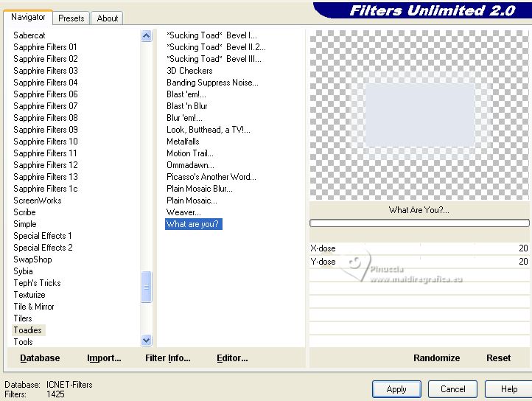This screenshot has height=401, width=532.
Task: Randomize the filter settings
Action: point(436,358)
